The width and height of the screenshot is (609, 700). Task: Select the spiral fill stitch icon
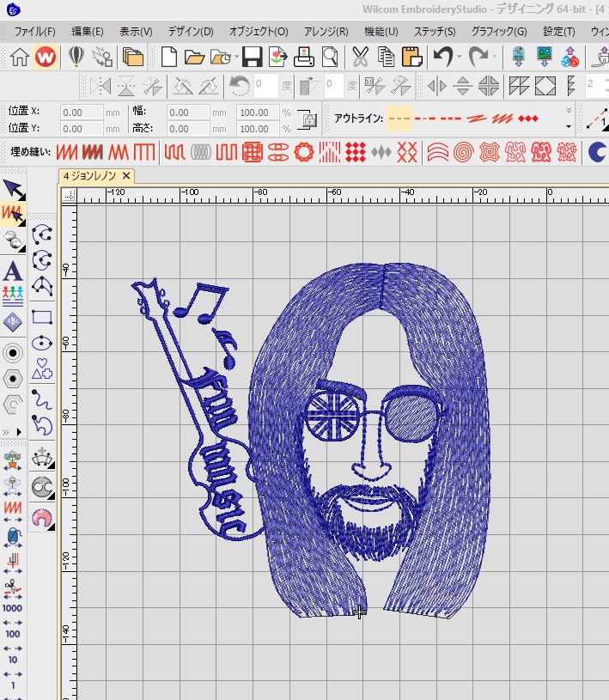(464, 152)
